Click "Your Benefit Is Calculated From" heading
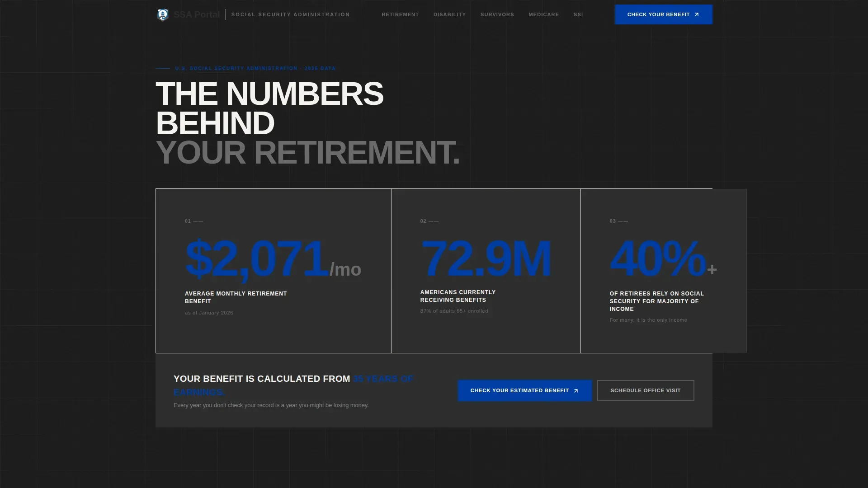 point(262,379)
